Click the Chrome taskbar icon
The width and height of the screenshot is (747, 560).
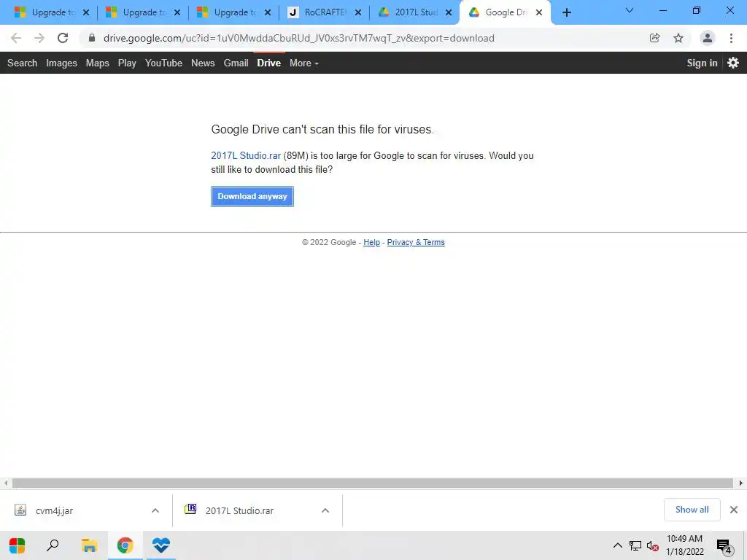(x=125, y=545)
